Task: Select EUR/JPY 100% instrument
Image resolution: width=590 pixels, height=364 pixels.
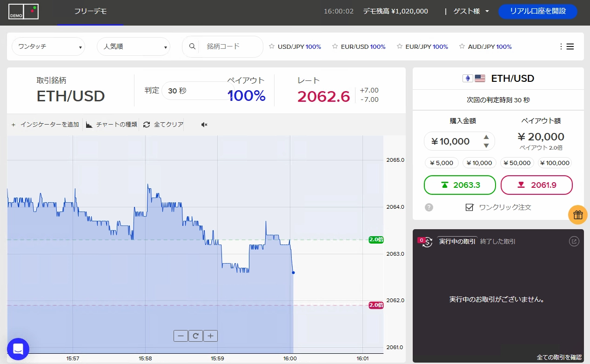Action: coord(427,46)
